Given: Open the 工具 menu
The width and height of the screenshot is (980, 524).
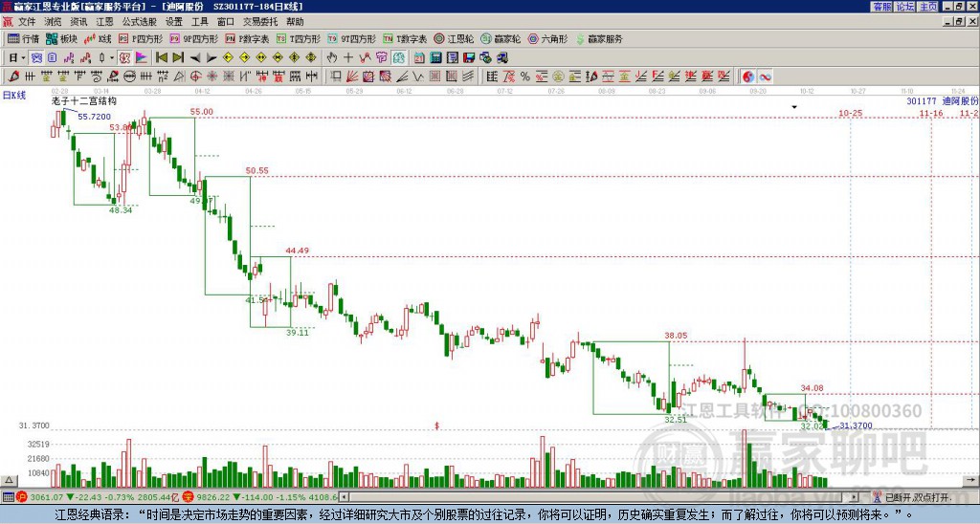Looking at the screenshot, I should tap(200, 22).
